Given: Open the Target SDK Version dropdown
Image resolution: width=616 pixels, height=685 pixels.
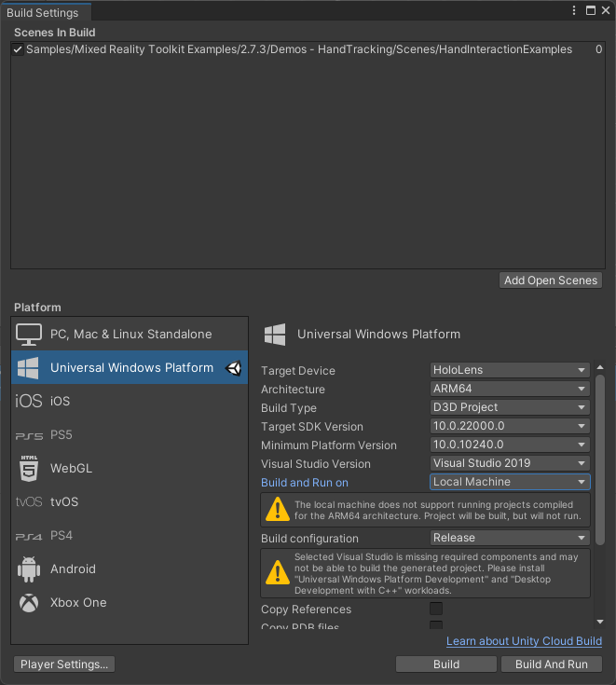Looking at the screenshot, I should pyautogui.click(x=510, y=426).
